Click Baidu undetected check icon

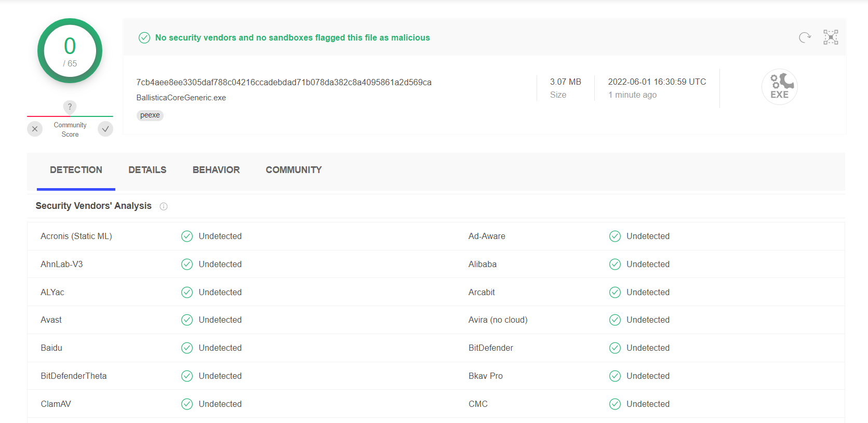[187, 348]
